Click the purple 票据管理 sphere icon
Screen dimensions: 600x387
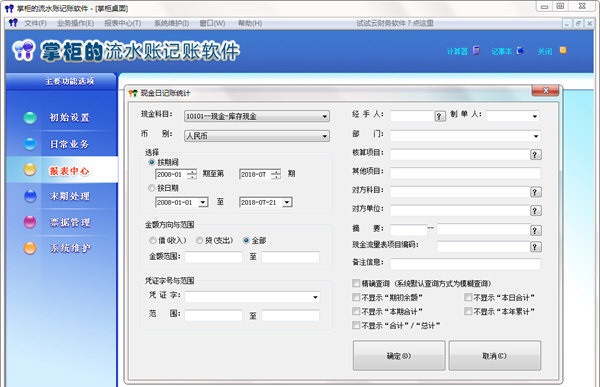pyautogui.click(x=30, y=222)
